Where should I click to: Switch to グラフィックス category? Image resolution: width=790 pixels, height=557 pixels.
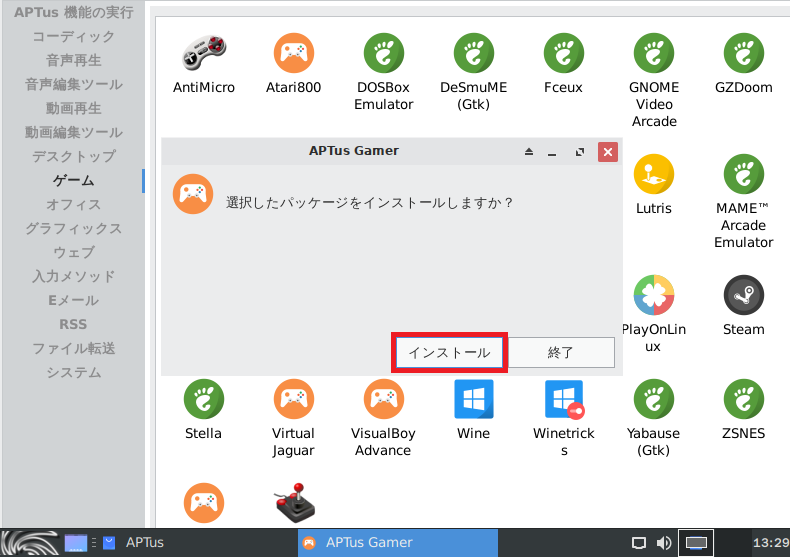click(74, 228)
